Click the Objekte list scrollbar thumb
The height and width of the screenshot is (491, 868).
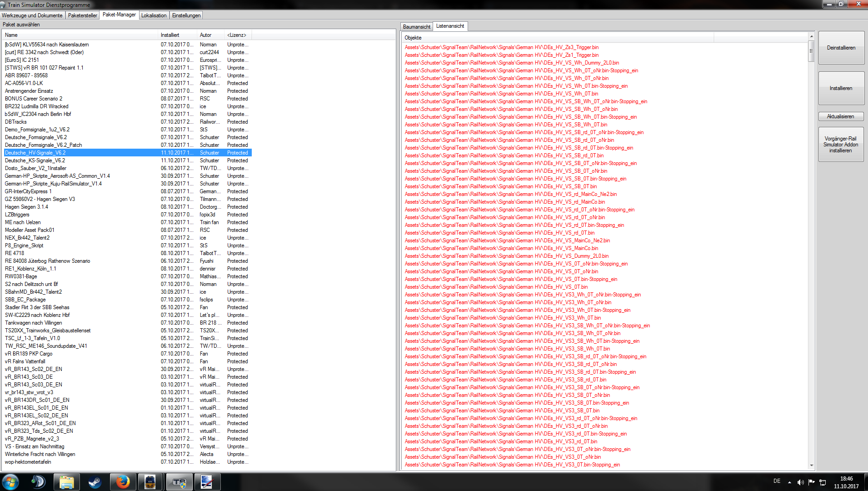811,51
